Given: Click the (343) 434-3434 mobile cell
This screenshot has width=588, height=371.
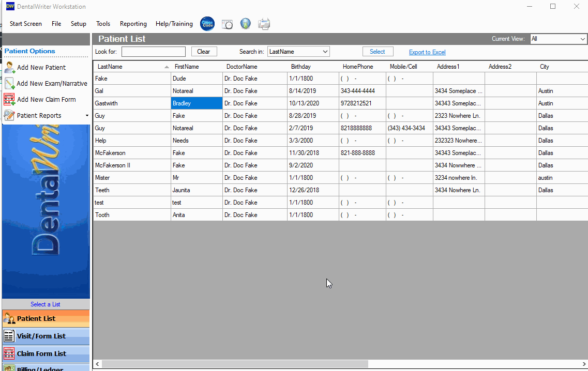Looking at the screenshot, I should (410, 128).
